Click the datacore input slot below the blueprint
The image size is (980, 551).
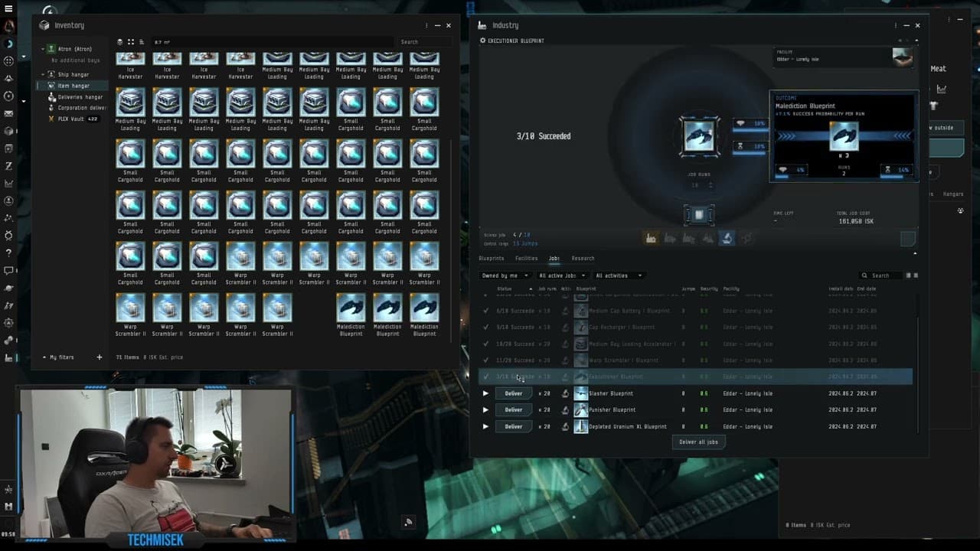tap(699, 215)
